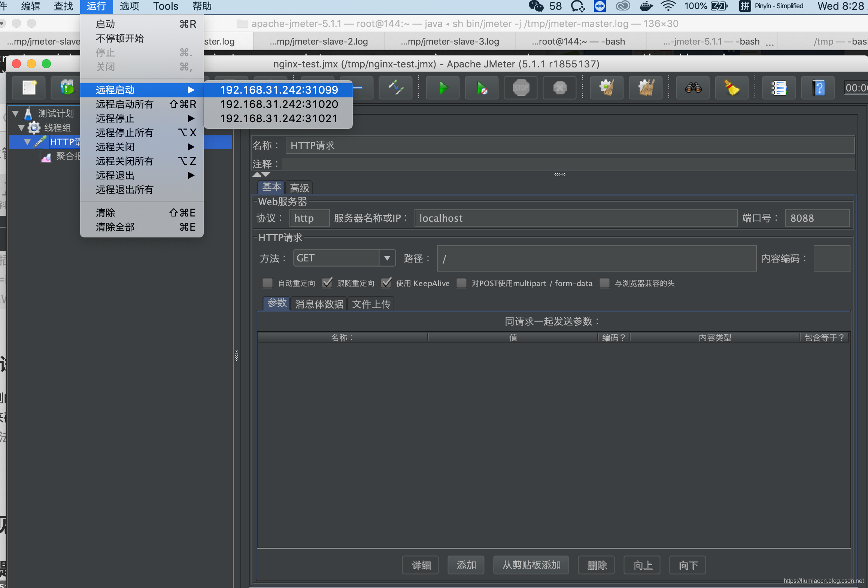Switch to the 高级 tab
This screenshot has height=588, width=868.
[300, 187]
